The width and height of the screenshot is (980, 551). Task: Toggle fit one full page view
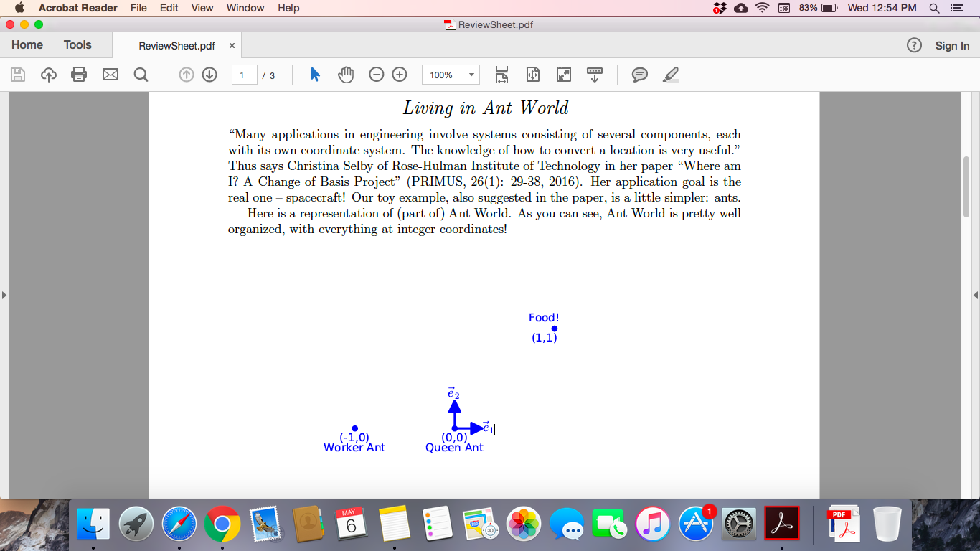point(533,74)
